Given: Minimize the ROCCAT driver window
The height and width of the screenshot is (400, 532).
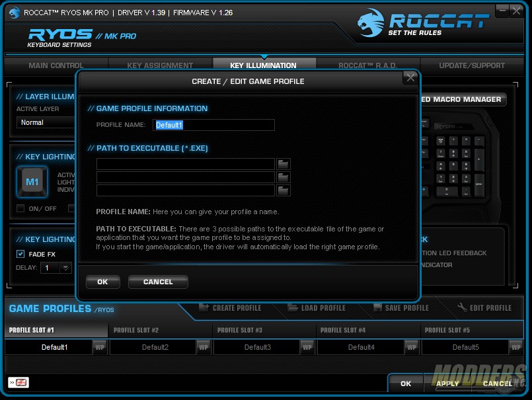Looking at the screenshot, I should 502,11.
